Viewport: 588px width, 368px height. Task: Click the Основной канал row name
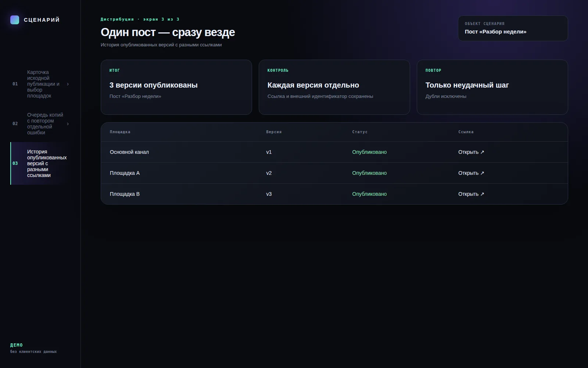[129, 152]
